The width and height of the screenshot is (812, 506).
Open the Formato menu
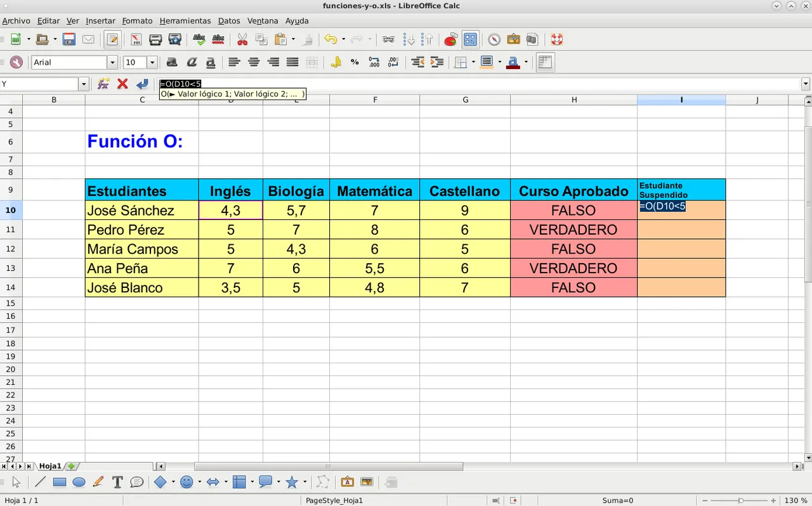137,21
